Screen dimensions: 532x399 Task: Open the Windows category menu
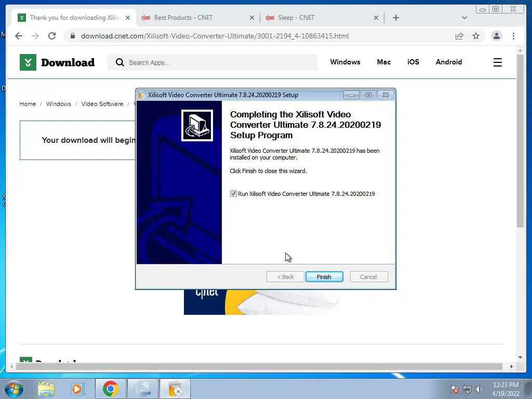(x=345, y=62)
